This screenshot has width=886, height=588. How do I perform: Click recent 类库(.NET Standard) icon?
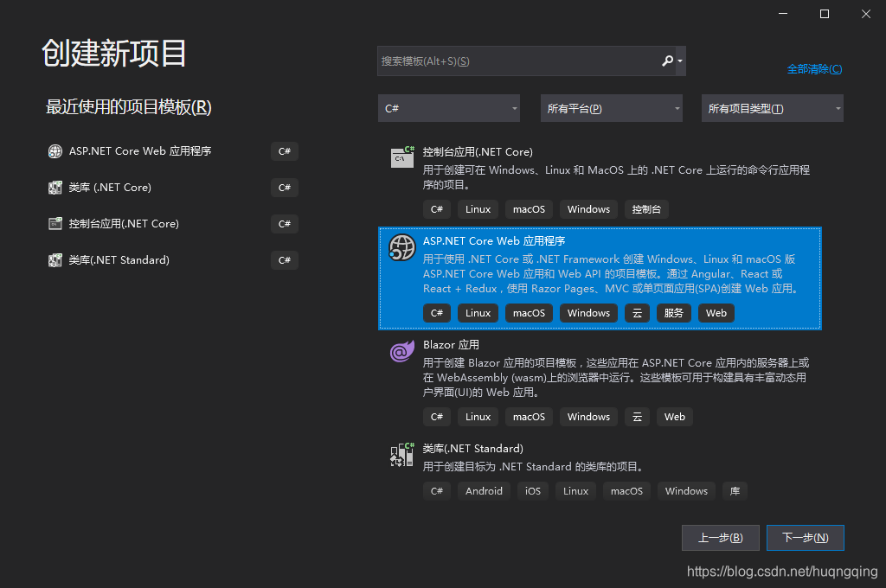point(55,260)
